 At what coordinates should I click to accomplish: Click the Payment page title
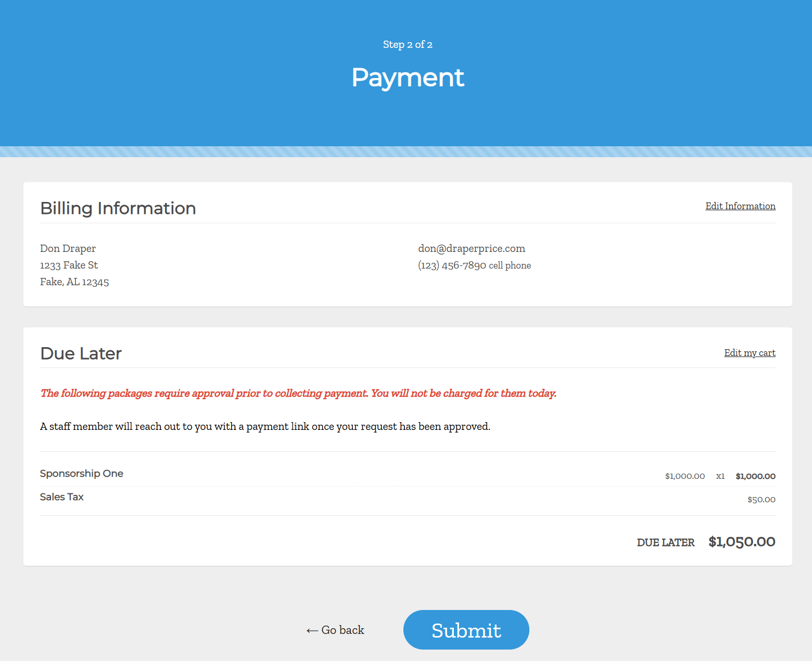(x=408, y=78)
